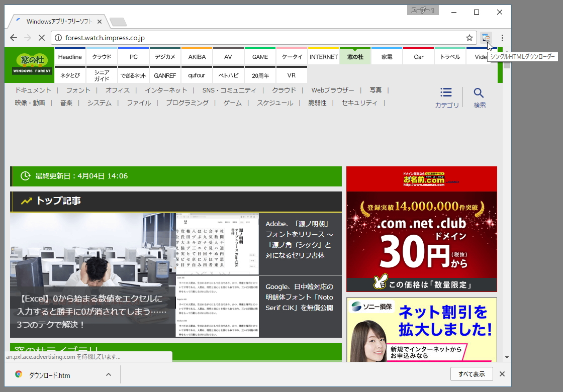
Task: Open the カテゴリ grid icon
Action: 446,92
